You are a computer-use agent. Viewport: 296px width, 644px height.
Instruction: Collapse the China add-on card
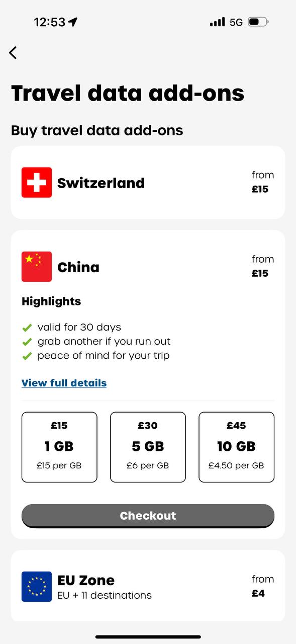148,267
